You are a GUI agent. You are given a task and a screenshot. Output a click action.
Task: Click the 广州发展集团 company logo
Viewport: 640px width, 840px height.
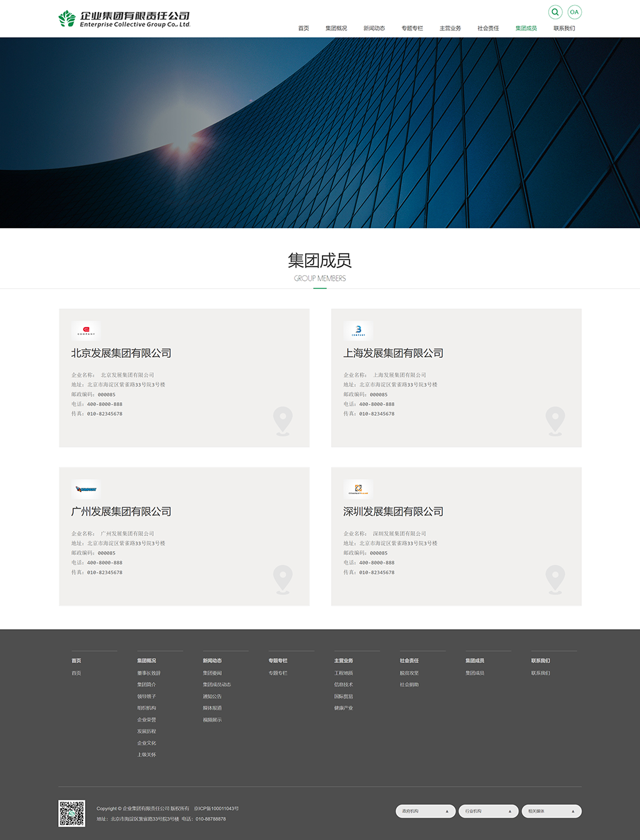point(86,489)
